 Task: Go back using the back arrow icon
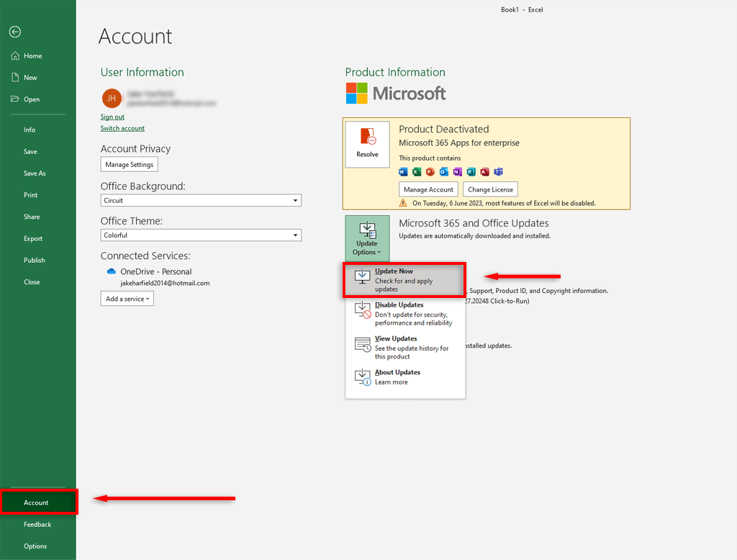[x=15, y=32]
